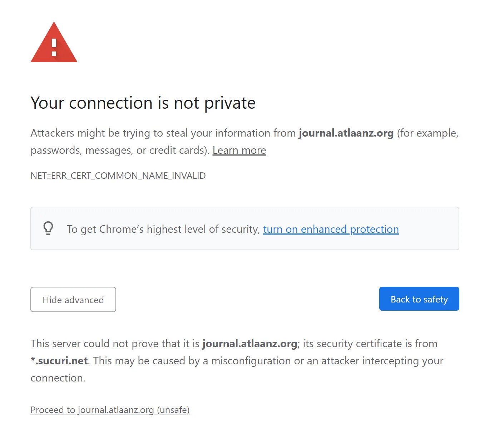504x443 pixels.
Task: Collapse details with Hide advanced button
Action: tap(73, 300)
